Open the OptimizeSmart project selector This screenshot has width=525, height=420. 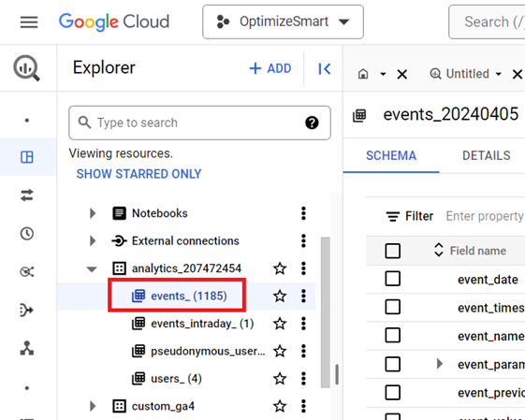point(283,22)
